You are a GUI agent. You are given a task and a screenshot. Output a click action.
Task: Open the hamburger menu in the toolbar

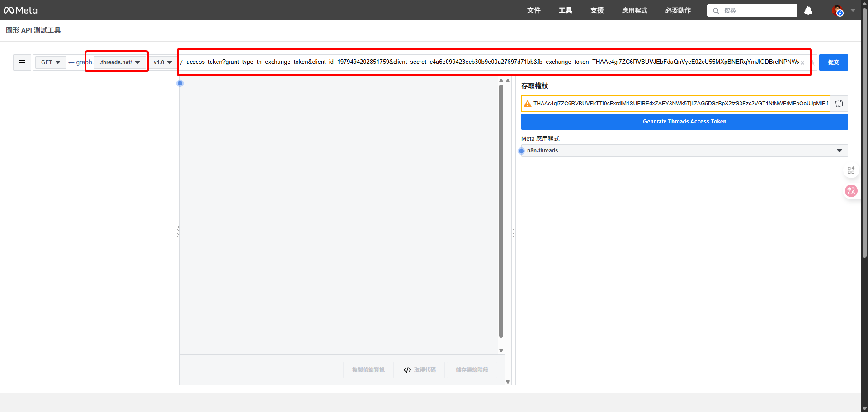22,62
